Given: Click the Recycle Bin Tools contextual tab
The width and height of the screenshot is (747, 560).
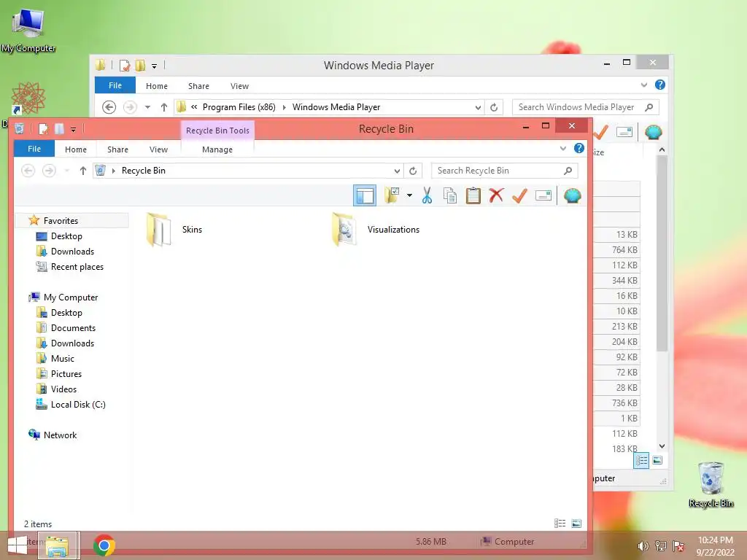Looking at the screenshot, I should click(217, 131).
